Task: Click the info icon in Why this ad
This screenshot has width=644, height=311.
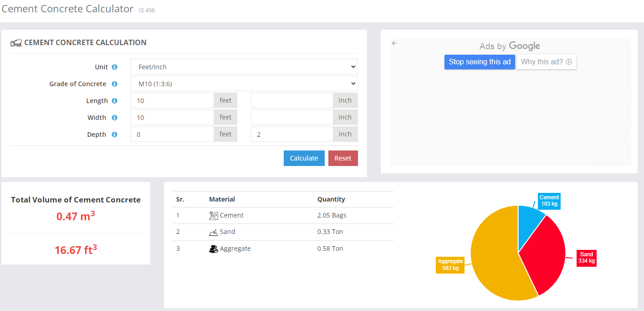Action: click(x=569, y=62)
